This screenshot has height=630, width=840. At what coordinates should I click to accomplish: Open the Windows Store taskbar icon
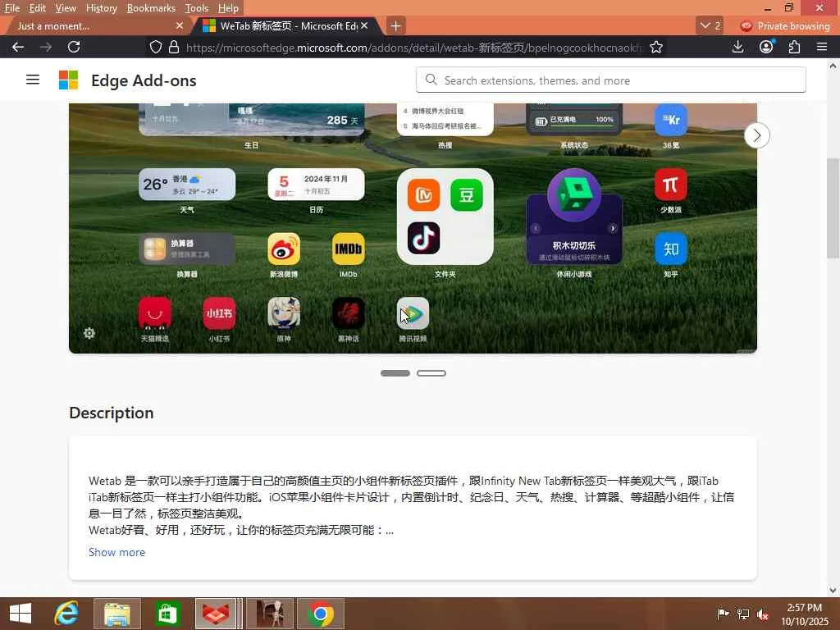(x=167, y=614)
